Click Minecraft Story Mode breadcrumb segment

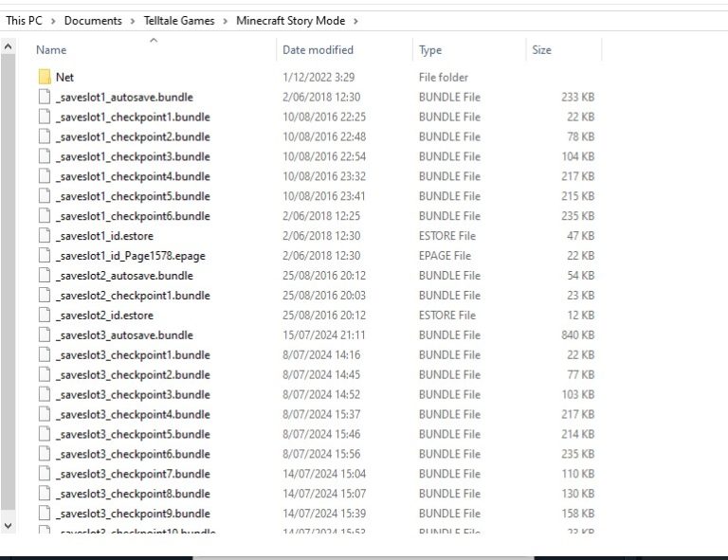tap(291, 21)
